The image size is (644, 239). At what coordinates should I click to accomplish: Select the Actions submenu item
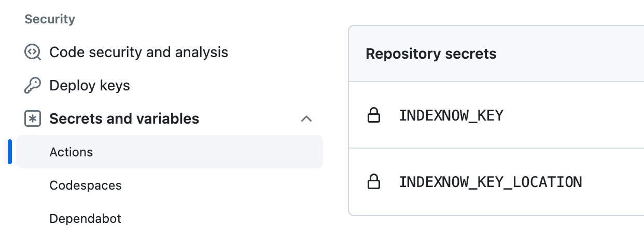pyautogui.click(x=71, y=152)
